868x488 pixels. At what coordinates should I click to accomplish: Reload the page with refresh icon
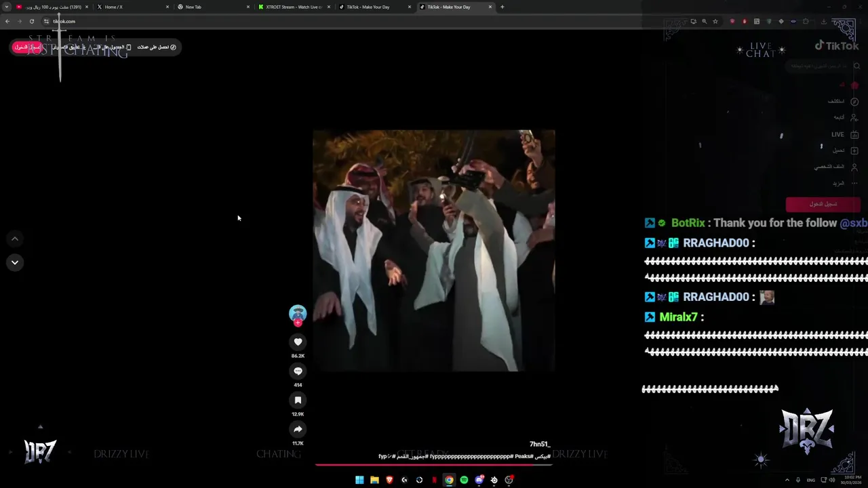point(31,21)
